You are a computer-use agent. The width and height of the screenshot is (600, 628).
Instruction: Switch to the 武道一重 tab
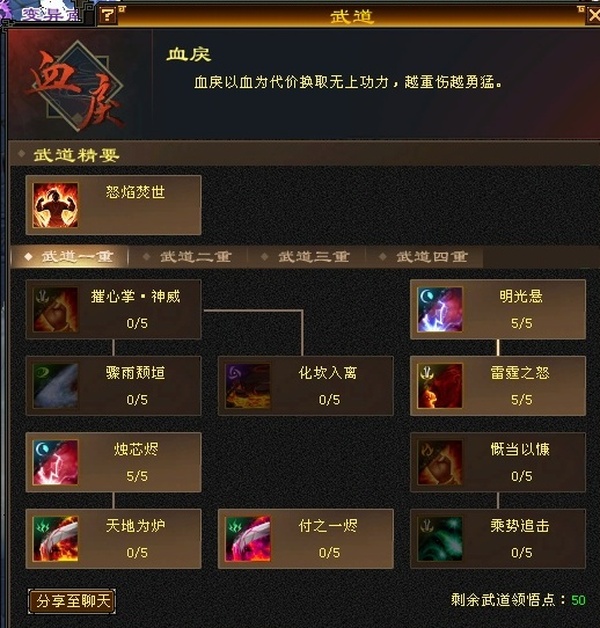[x=70, y=257]
